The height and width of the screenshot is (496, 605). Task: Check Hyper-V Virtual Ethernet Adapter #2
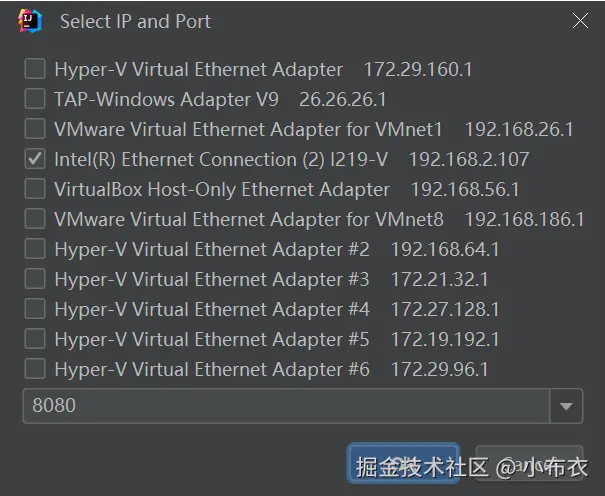coord(35,249)
